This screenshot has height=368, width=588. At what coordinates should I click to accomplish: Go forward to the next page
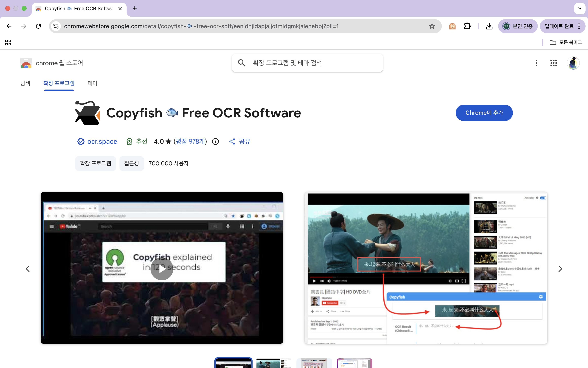point(23,26)
